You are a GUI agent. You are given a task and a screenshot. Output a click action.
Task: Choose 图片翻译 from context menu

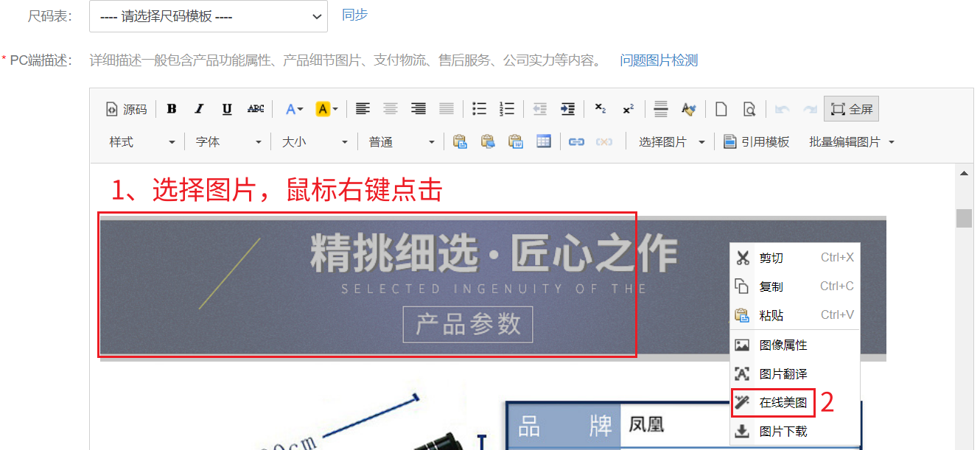(795, 373)
